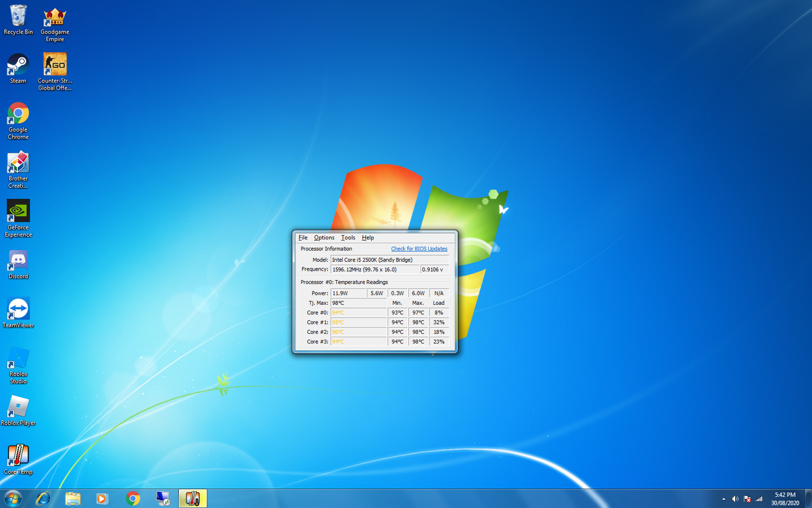Click the Core #0 temperature 94°C reading

(358, 312)
